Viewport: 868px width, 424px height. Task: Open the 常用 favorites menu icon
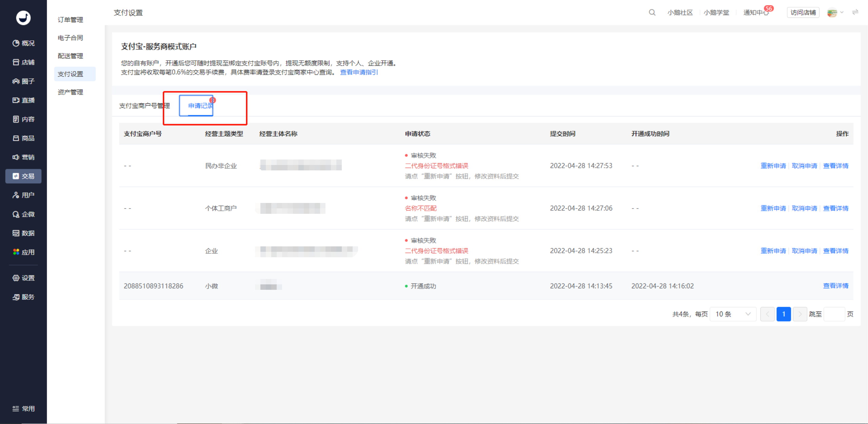[x=23, y=409]
